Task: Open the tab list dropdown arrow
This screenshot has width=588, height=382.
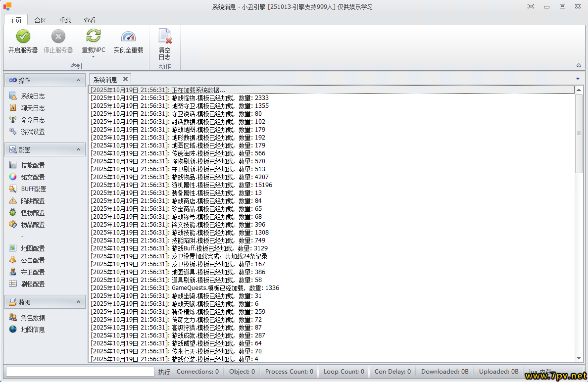Action: (x=578, y=79)
